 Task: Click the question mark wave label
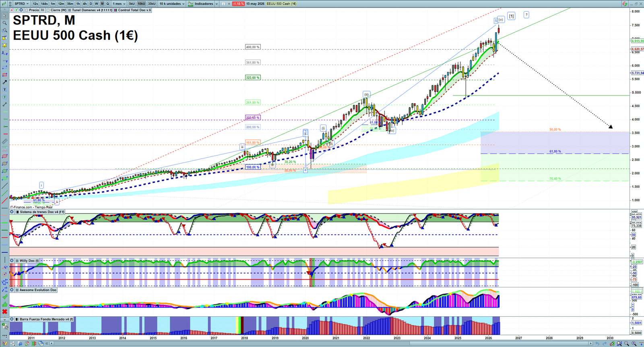click(526, 15)
